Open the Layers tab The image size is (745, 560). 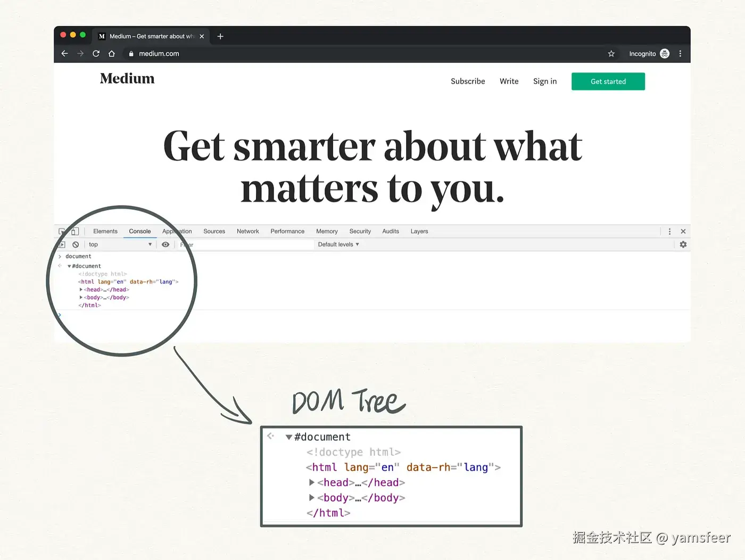(x=419, y=231)
